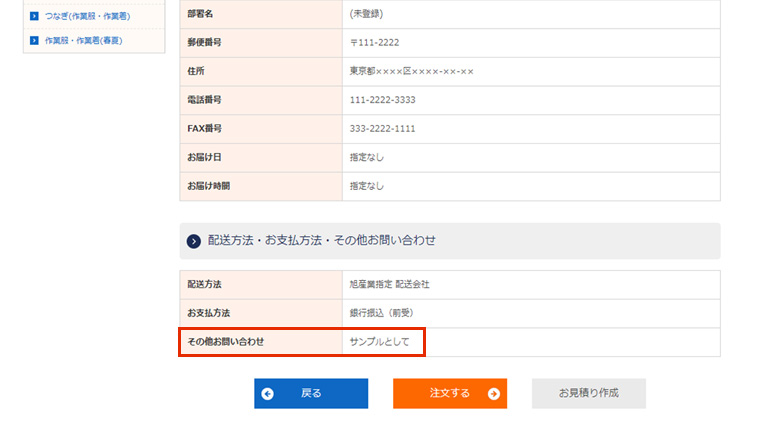This screenshot has height=440, width=760.
Task: Click the arrow icon beside 作業服・作業着(春夏)
Action: click(x=34, y=40)
